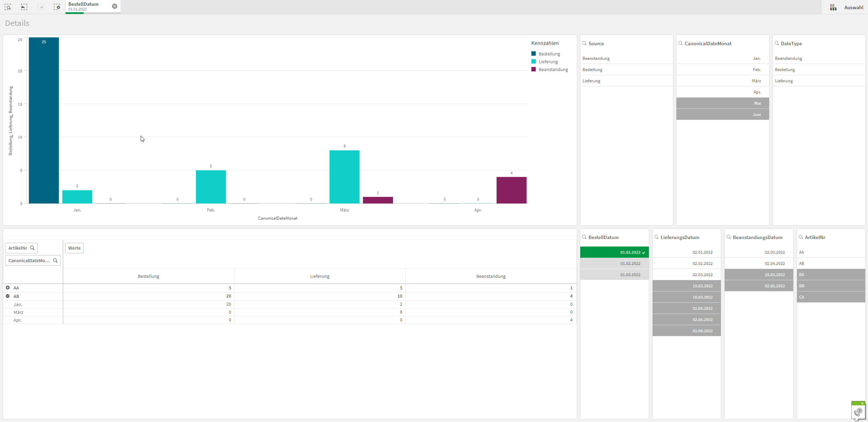Click the Beanstandung legend color swatch

tap(533, 69)
